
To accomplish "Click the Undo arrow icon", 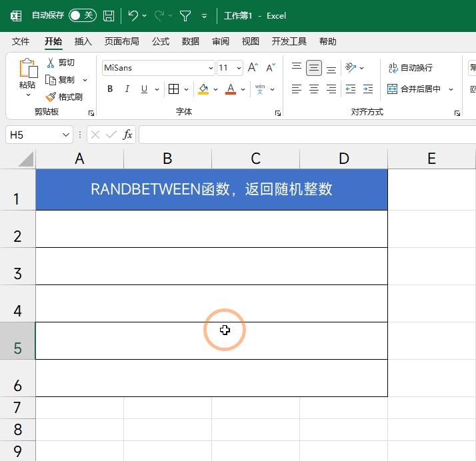I will (x=133, y=15).
